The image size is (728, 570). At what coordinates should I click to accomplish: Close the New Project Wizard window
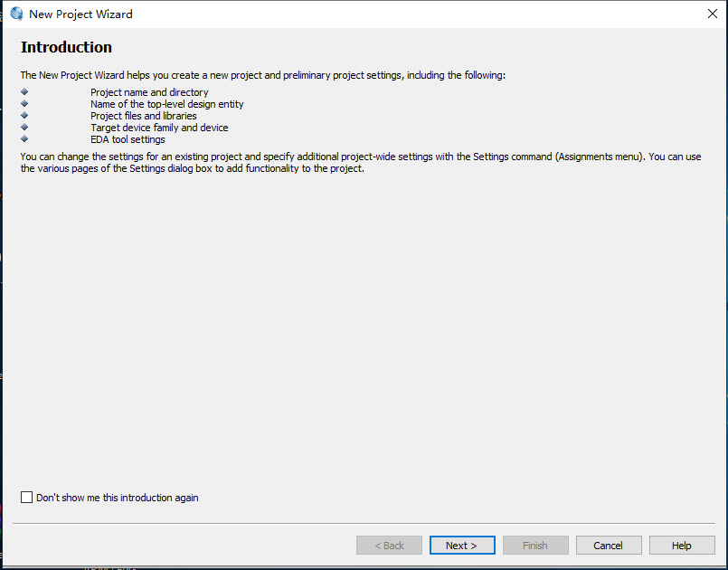[712, 14]
